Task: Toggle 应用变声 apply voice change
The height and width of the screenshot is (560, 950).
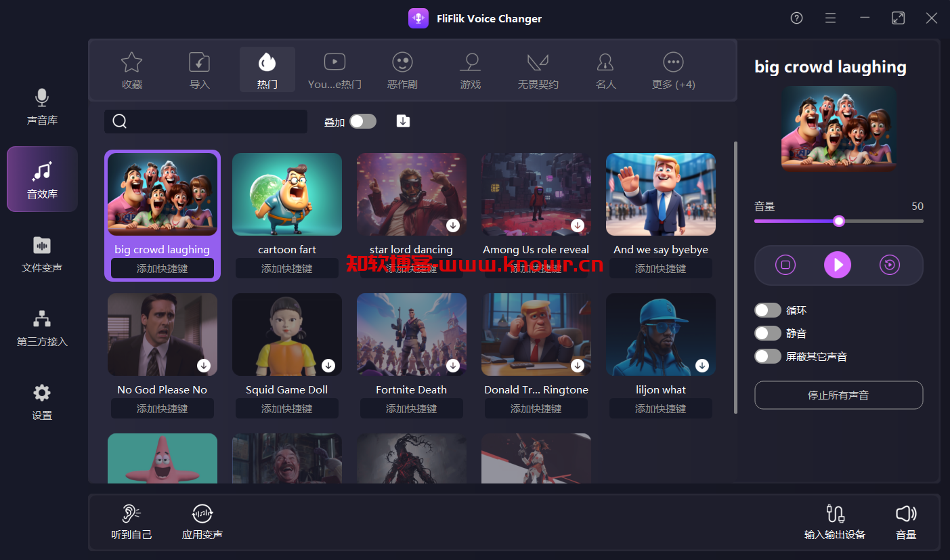Action: coord(202,521)
